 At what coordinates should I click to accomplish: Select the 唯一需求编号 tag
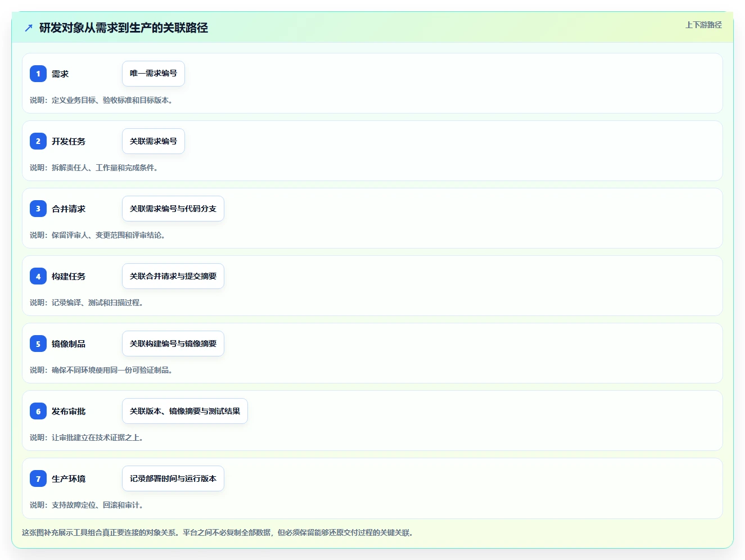tap(153, 74)
